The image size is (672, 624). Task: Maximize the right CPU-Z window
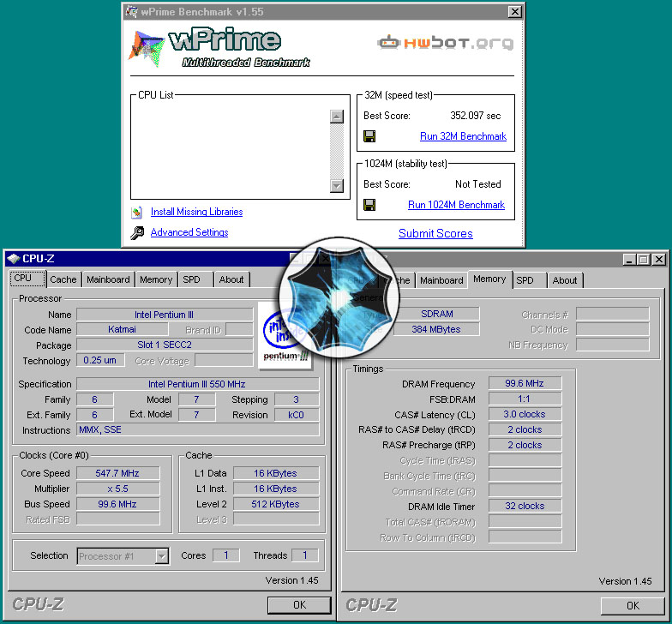coord(643,259)
